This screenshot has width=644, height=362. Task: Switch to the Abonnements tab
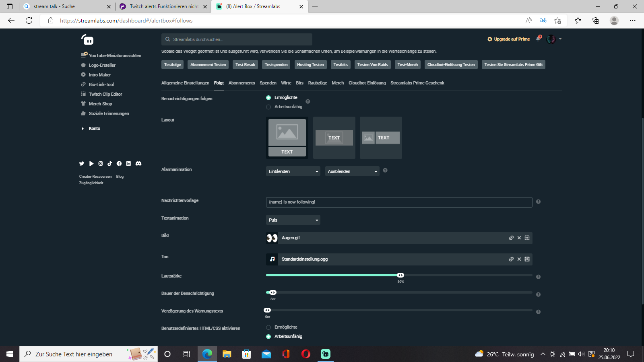click(x=242, y=83)
